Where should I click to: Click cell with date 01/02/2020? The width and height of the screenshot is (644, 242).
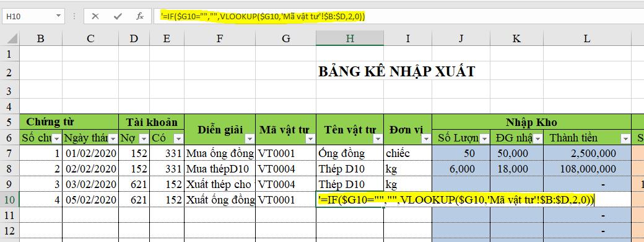point(90,153)
